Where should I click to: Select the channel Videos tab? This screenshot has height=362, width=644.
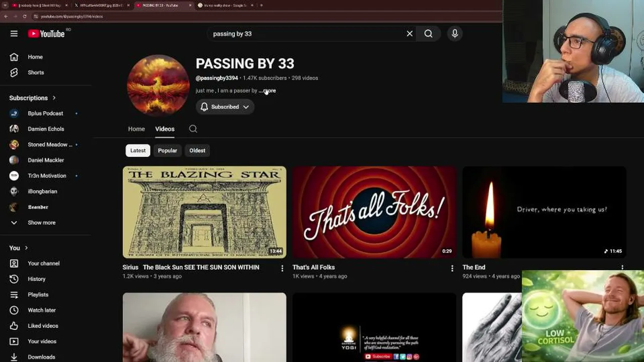(x=165, y=129)
